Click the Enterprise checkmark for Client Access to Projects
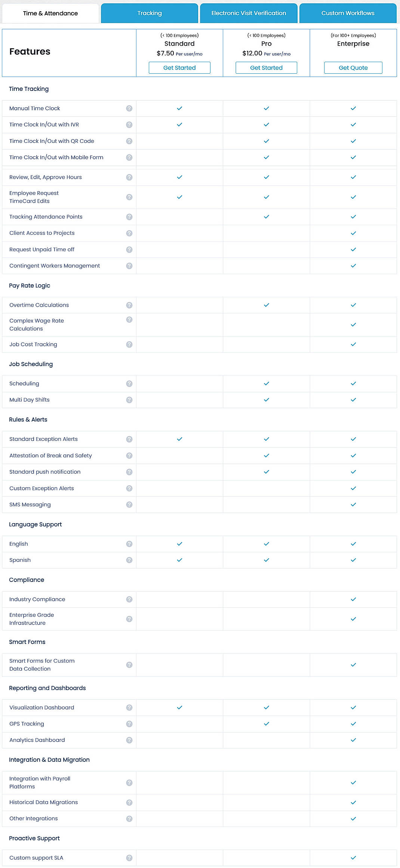The image size is (400, 868). (353, 233)
